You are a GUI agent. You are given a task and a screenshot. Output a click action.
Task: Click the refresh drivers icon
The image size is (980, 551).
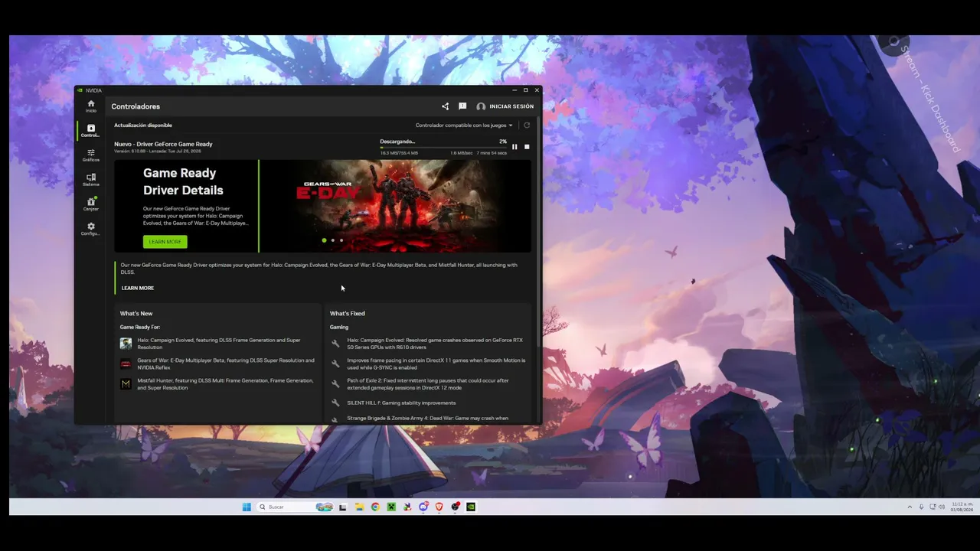527,126
